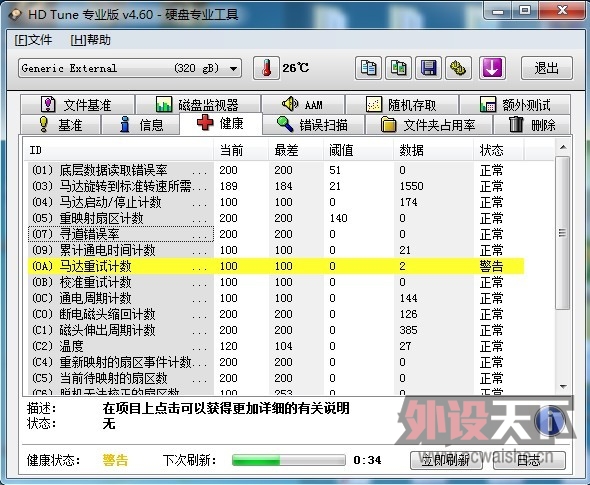The height and width of the screenshot is (485, 590).
Task: Open the options tools icon
Action: pos(459,68)
